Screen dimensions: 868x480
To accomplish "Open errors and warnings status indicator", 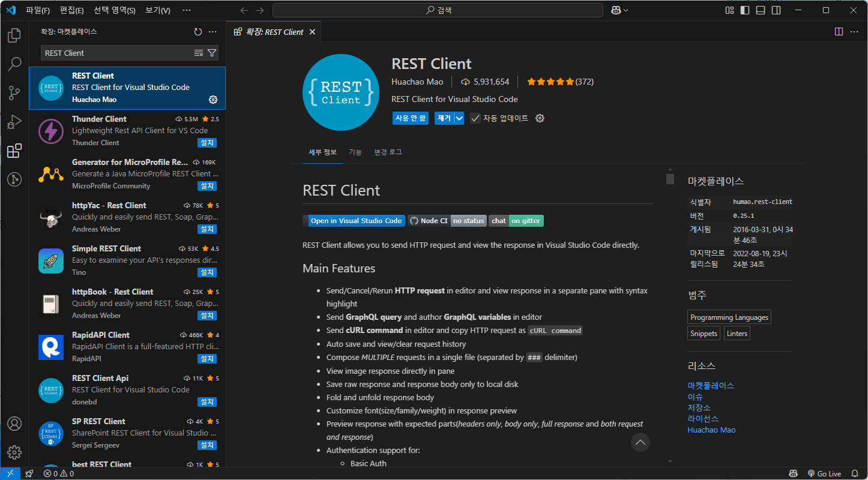I will (59, 473).
